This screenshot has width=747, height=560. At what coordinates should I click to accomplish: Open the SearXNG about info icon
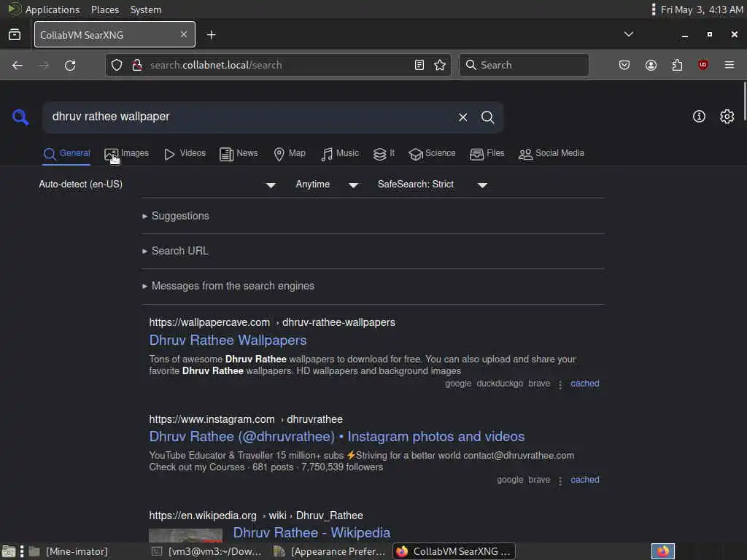point(699,117)
